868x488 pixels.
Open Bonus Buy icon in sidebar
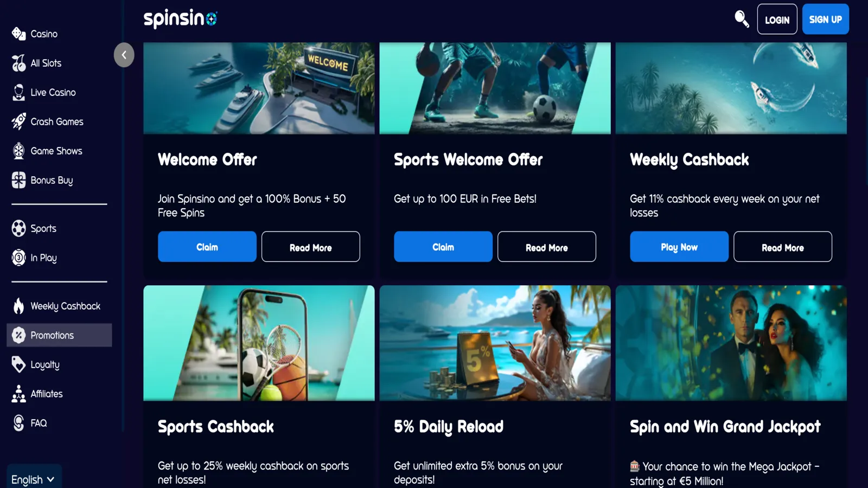[x=18, y=180]
